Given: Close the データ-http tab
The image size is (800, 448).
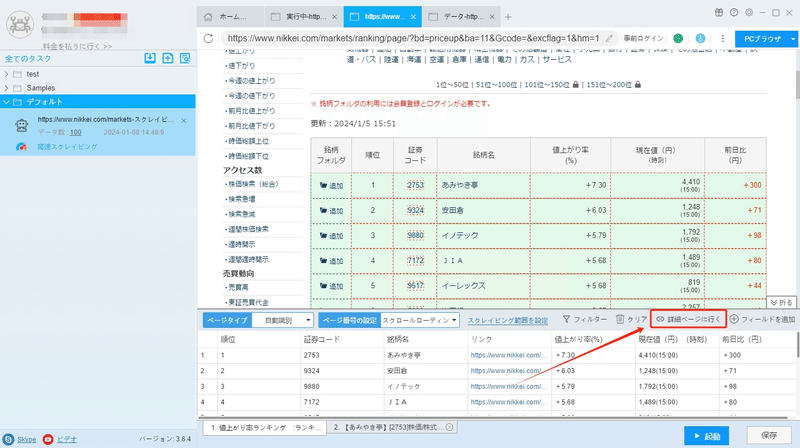Looking at the screenshot, I should [492, 17].
